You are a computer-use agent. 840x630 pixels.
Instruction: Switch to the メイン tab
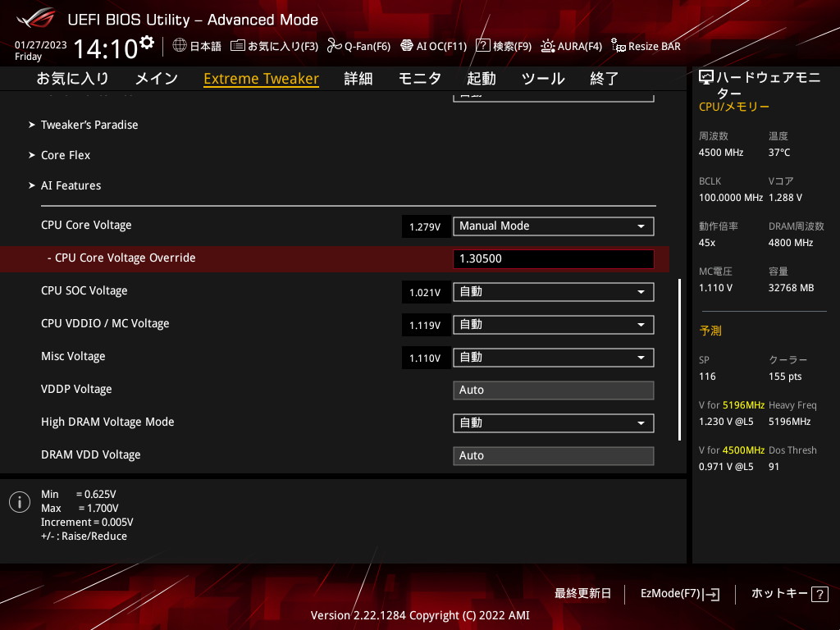click(156, 79)
